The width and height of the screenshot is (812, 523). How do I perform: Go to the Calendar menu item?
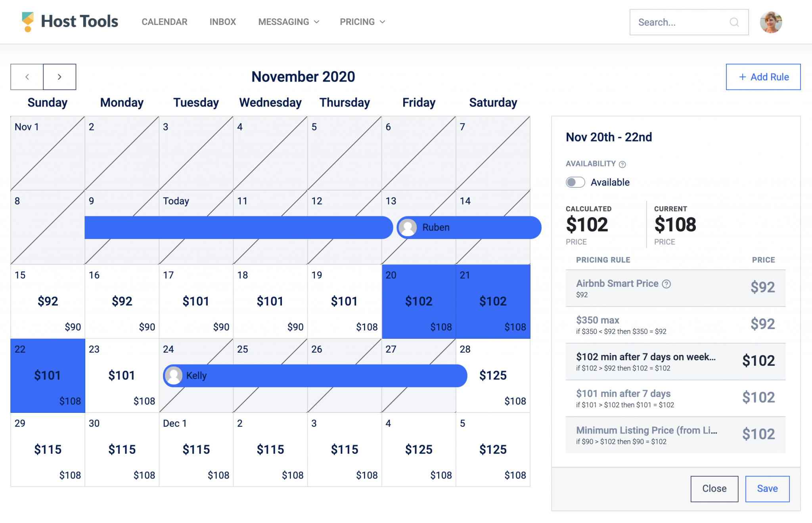click(165, 22)
